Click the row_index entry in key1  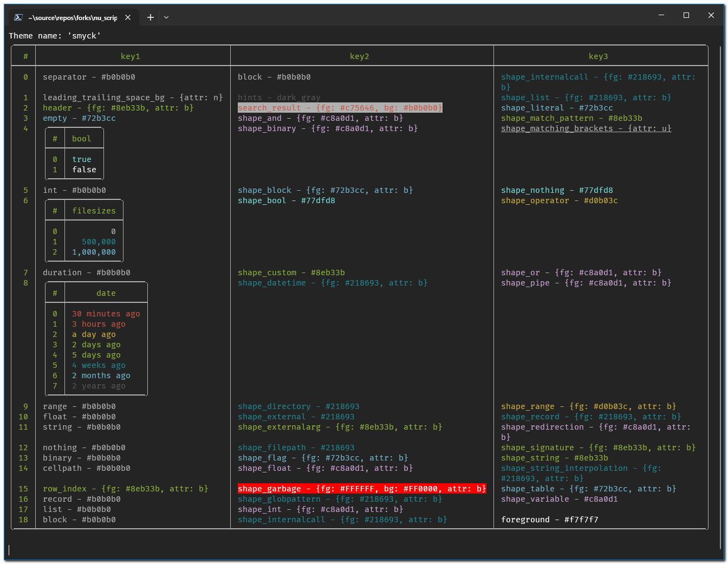pyautogui.click(x=126, y=489)
